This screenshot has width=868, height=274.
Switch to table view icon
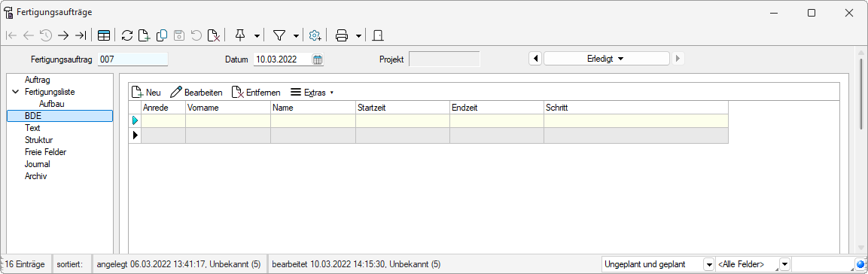[104, 35]
